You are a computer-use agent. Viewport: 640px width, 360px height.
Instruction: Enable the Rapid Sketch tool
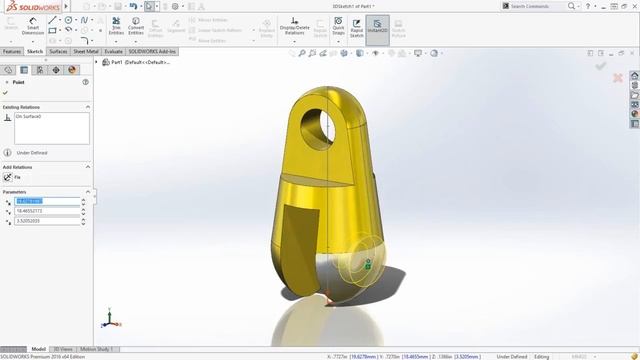coord(356,28)
